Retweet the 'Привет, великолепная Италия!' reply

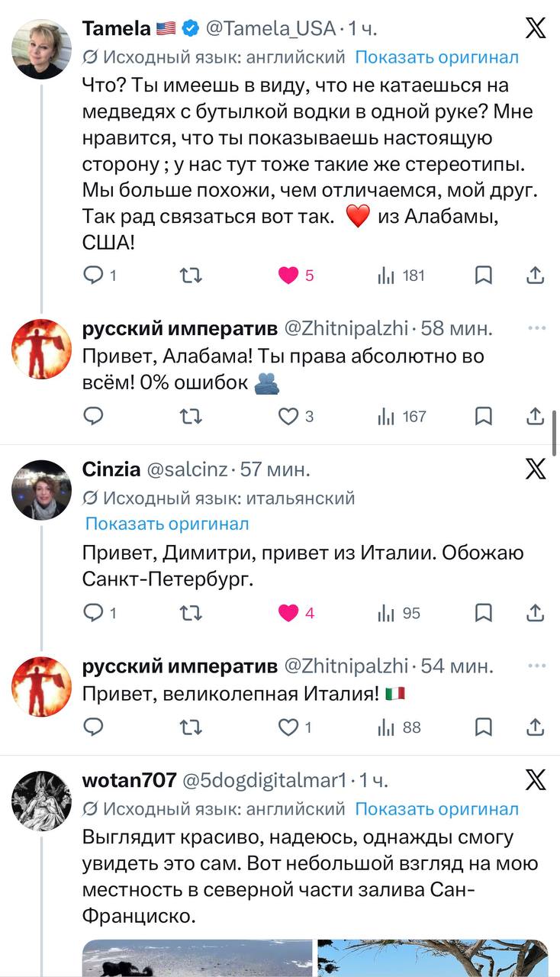pyautogui.click(x=190, y=727)
